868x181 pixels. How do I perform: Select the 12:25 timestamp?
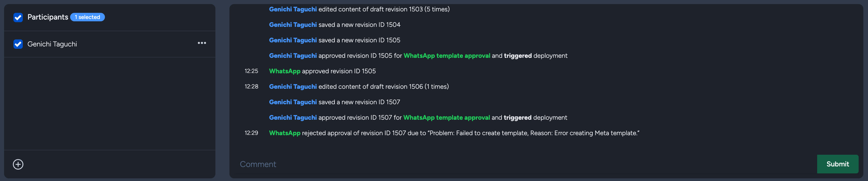(x=251, y=71)
